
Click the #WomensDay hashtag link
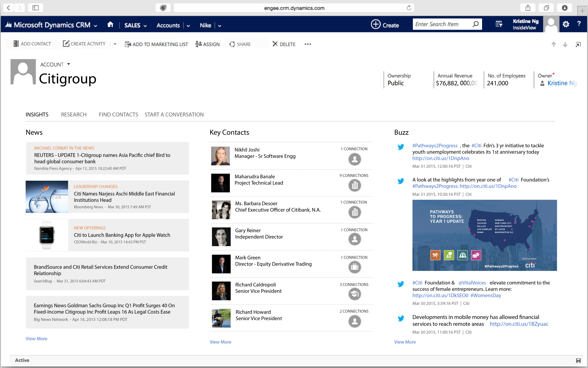(x=486, y=296)
